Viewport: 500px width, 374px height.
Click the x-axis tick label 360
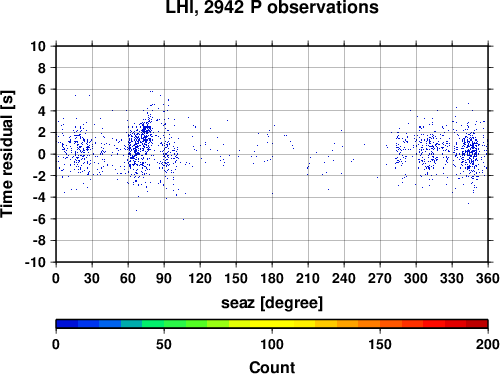pos(488,278)
